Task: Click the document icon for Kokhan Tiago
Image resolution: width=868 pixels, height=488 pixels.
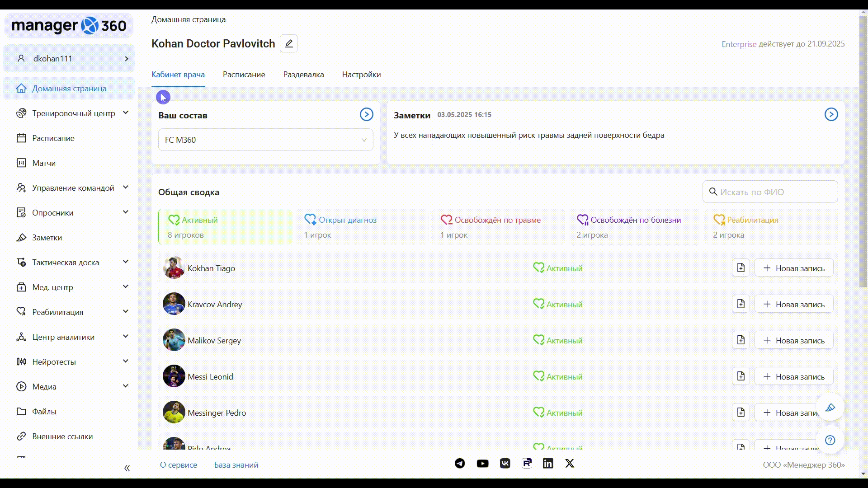Action: coord(741,268)
